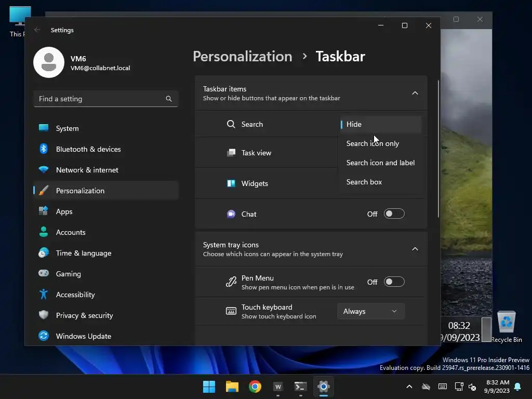Open Apps settings category
The height and width of the screenshot is (399, 532).
point(106,211)
